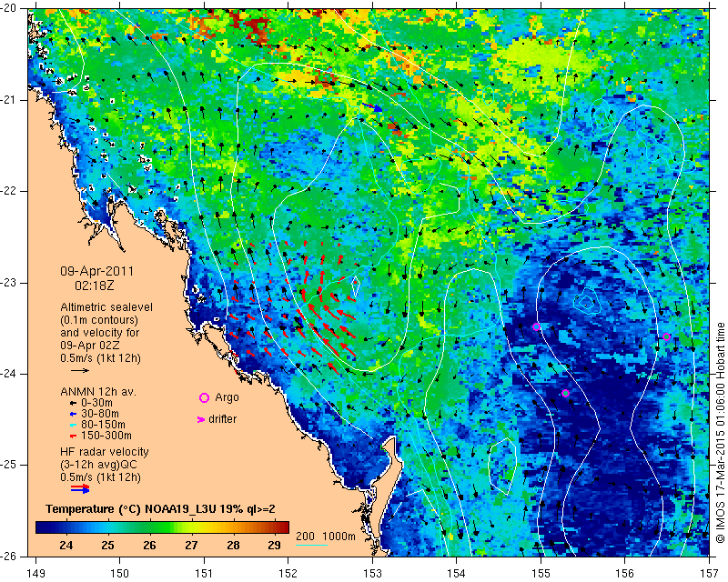Click the '(0.1m contours)' legend text
This screenshot has height=582, width=728.
[x=99, y=320]
